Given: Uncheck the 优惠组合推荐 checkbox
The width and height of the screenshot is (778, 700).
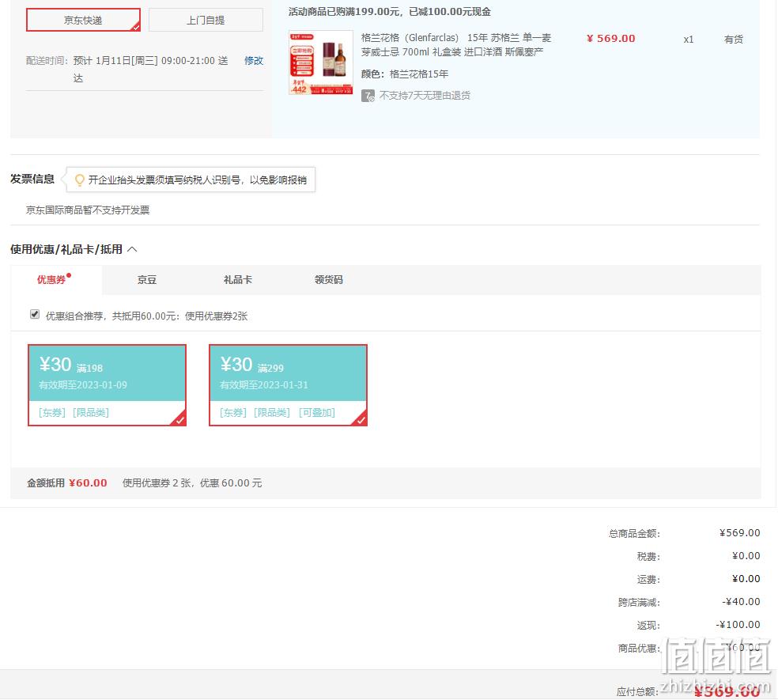Looking at the screenshot, I should (x=35, y=314).
